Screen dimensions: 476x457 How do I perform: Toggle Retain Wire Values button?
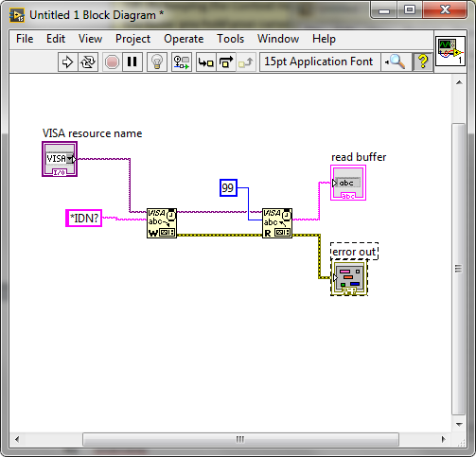182,62
